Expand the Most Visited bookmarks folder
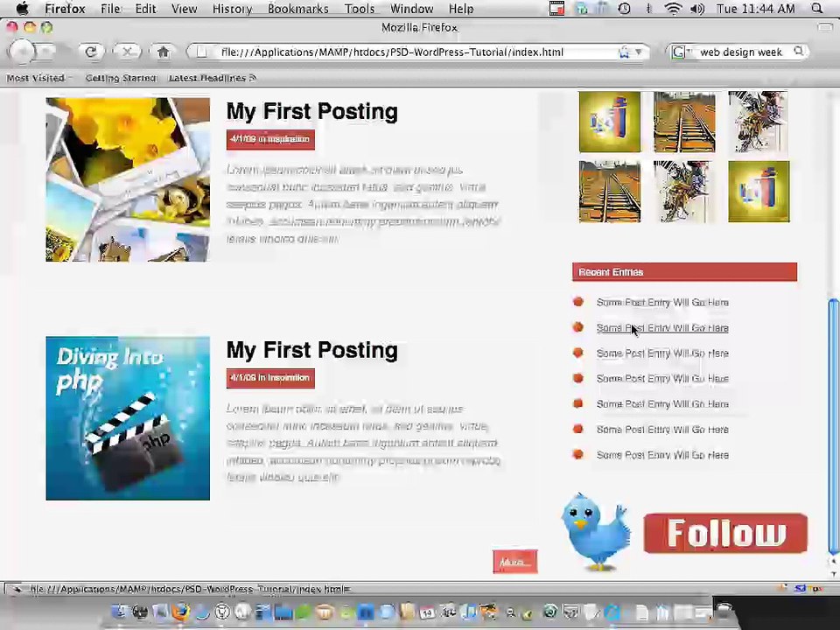 point(38,78)
